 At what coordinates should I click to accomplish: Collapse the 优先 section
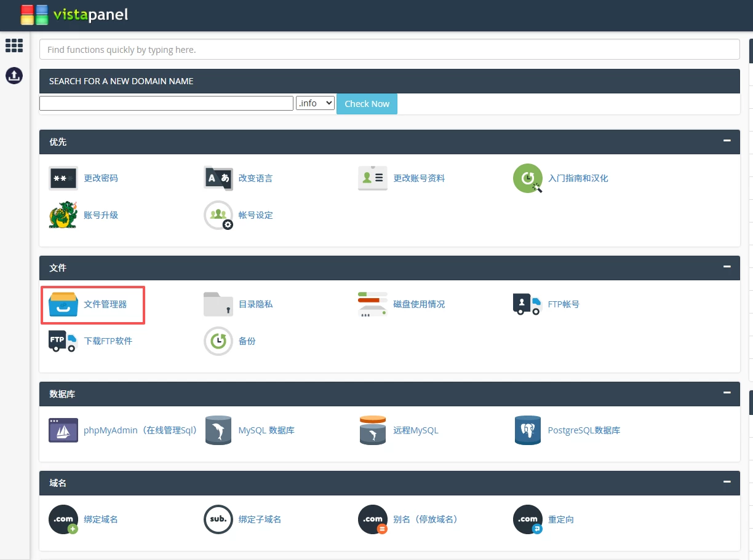tap(727, 141)
